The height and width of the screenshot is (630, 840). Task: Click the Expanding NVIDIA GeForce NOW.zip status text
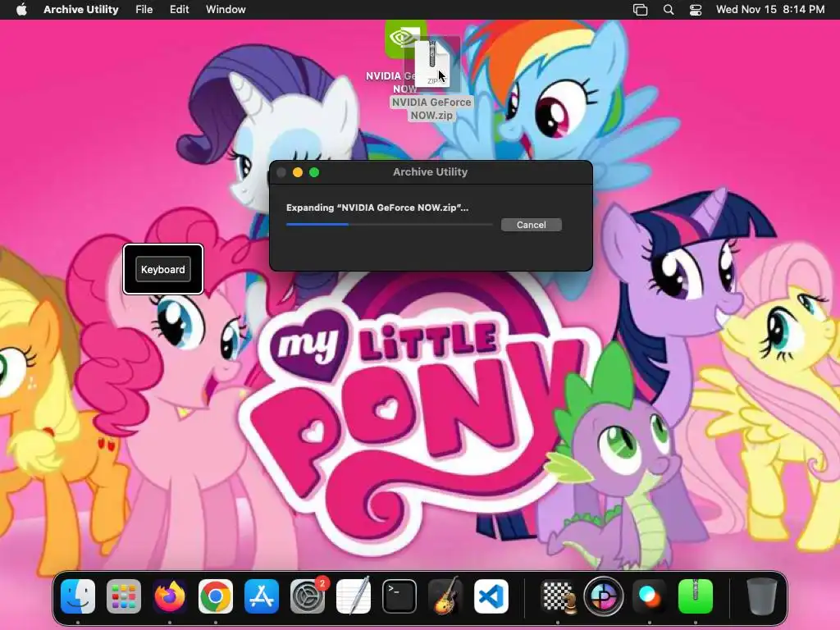[377, 208]
